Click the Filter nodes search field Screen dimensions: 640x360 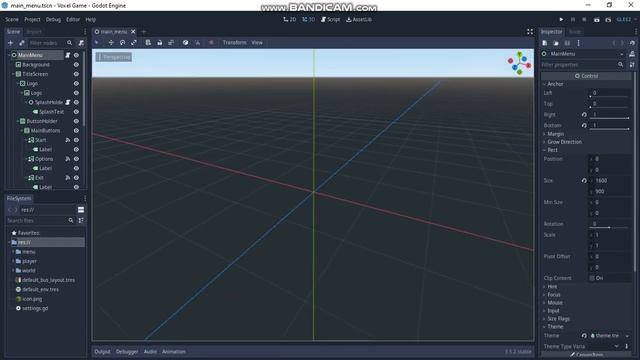pyautogui.click(x=51, y=43)
